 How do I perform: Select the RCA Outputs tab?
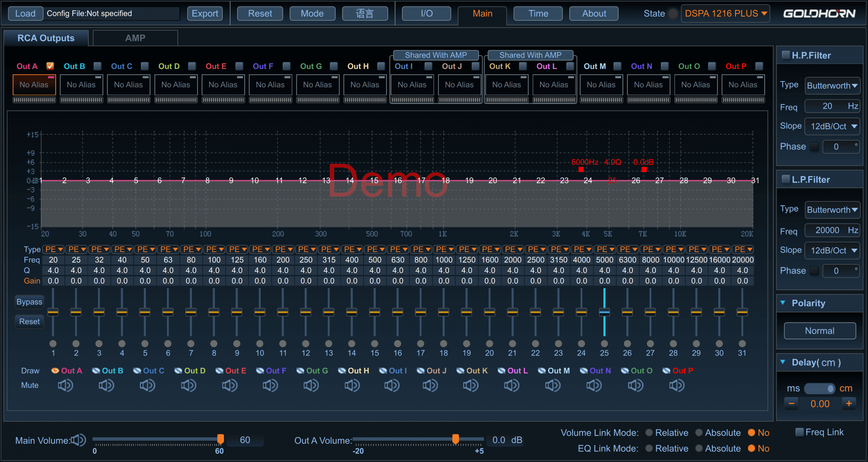[x=46, y=38]
